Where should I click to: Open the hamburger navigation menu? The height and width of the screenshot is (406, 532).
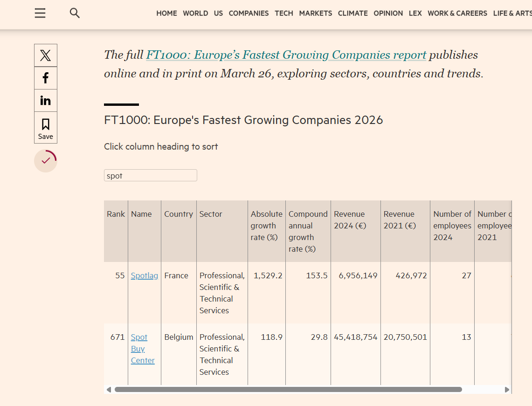[x=40, y=13]
